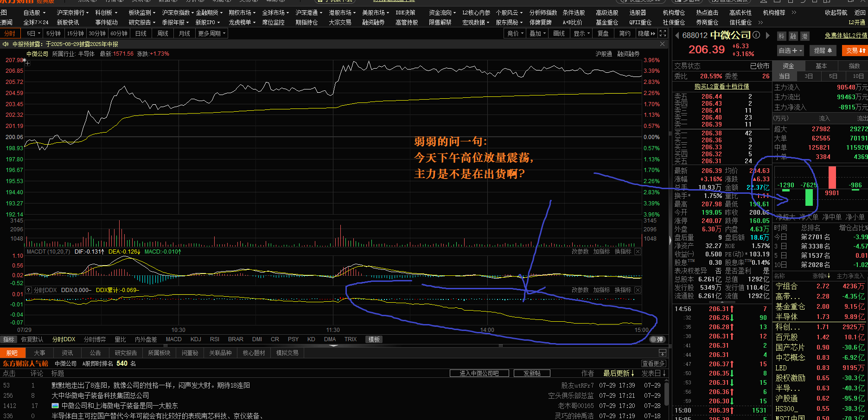Screen dimensions: 868x420
Task: Switch indicator to KDJ
Action: pos(196,339)
